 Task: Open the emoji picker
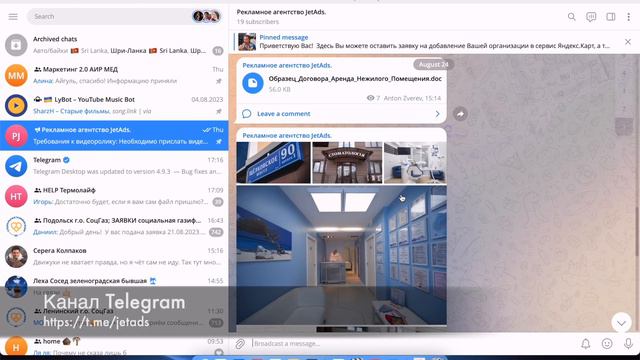(x=607, y=344)
